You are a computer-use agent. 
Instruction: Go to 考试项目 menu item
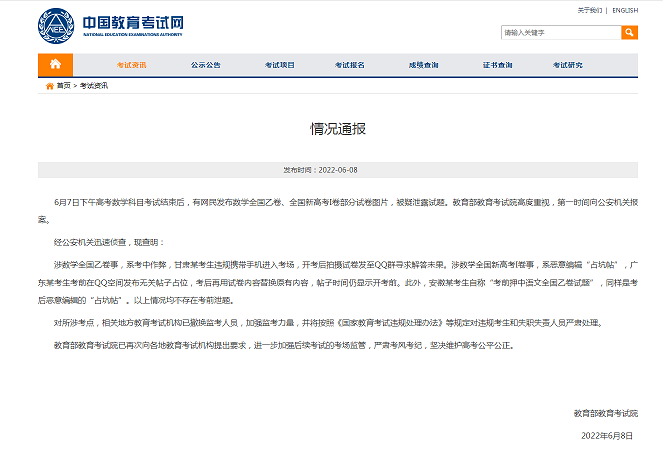(x=280, y=65)
